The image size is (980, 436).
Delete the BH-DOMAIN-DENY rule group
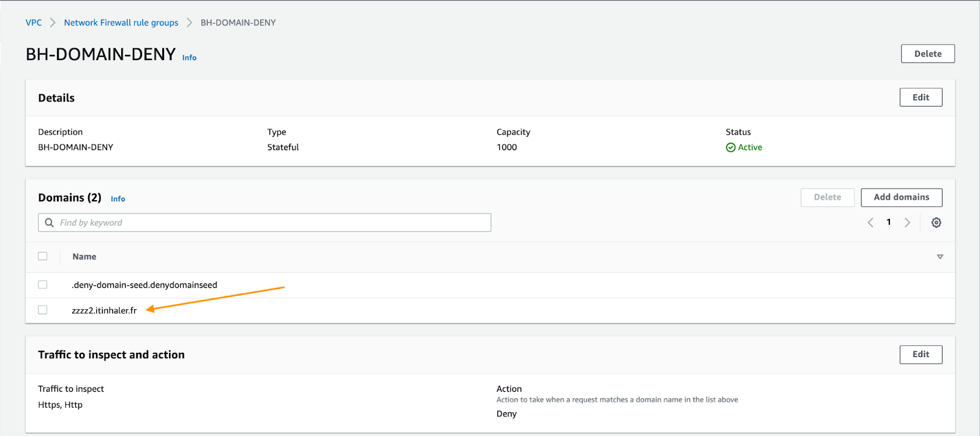927,54
